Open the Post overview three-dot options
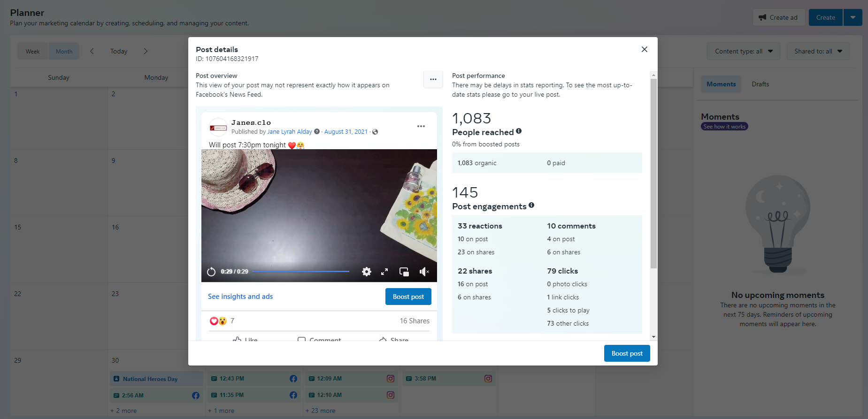The height and width of the screenshot is (419, 868). [433, 79]
